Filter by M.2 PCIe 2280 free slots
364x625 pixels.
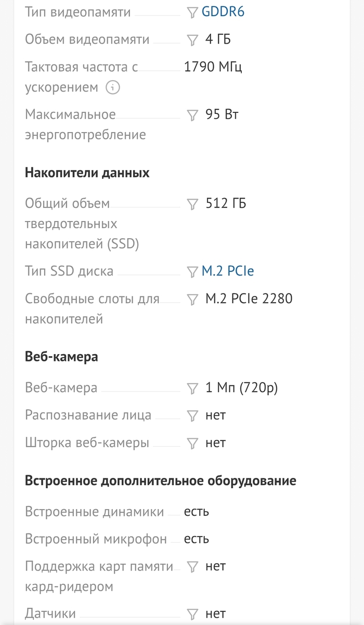pyautogui.click(x=192, y=300)
